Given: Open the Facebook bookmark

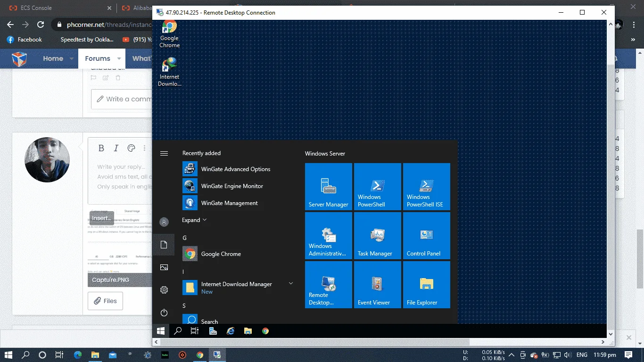Looking at the screenshot, I should click(25, 40).
